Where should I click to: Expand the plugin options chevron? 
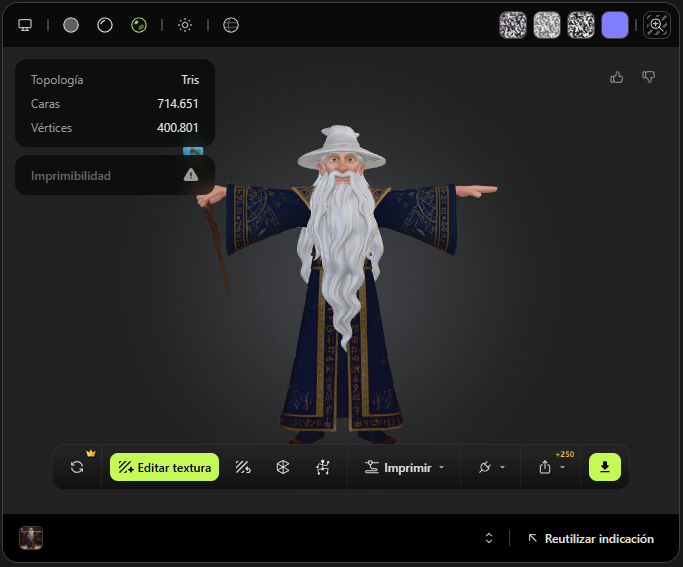[x=502, y=467]
